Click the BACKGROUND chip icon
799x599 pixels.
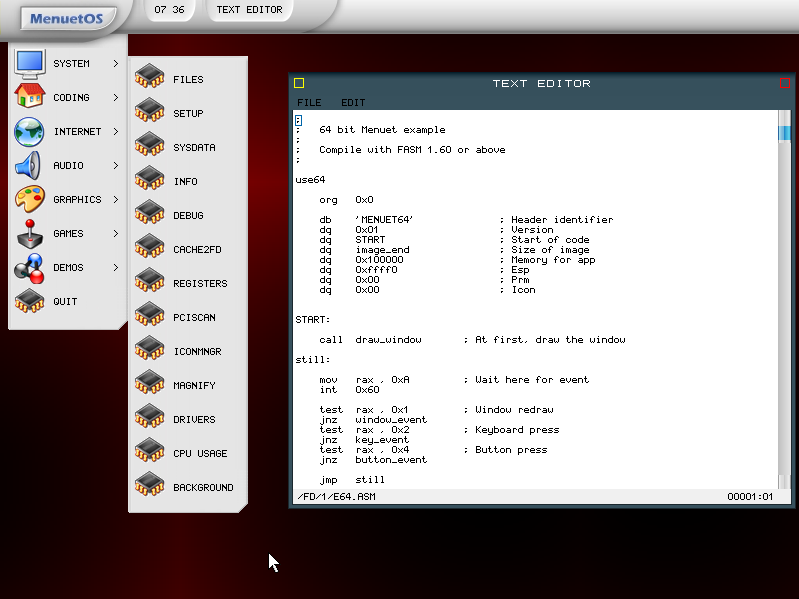[x=149, y=487]
